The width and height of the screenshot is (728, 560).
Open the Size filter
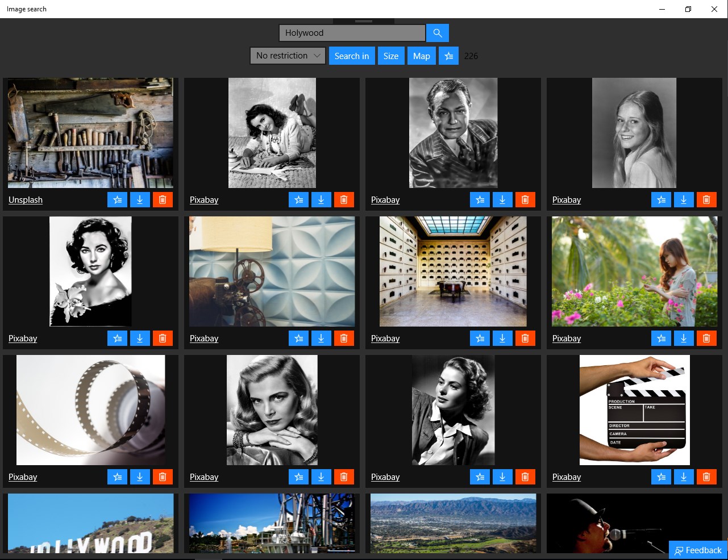pyautogui.click(x=391, y=56)
